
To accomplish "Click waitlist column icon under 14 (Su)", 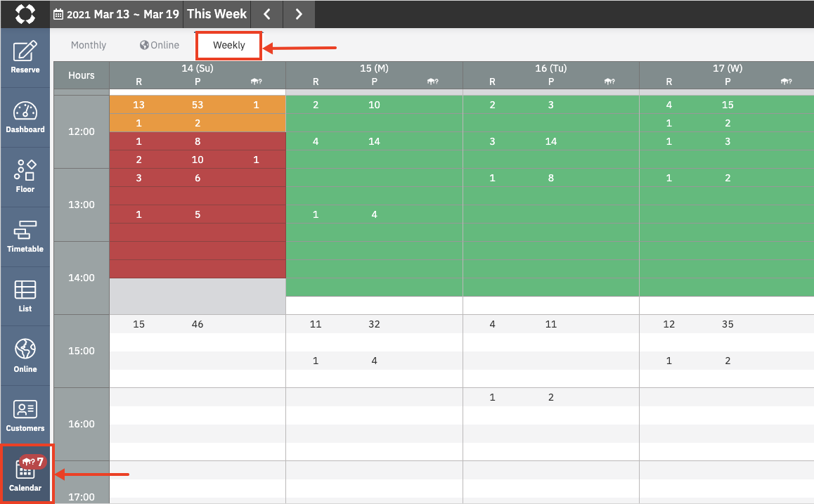I will tap(256, 82).
